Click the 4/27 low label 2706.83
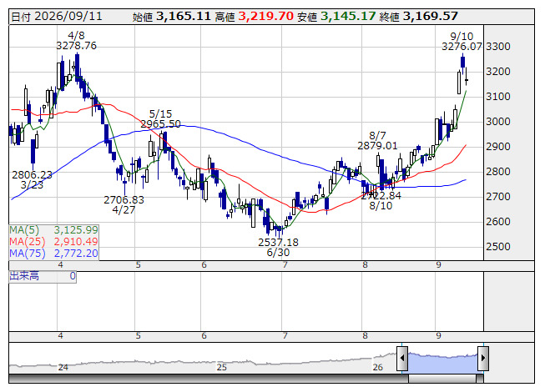Viewport: 545px width, 392px height. [124, 205]
